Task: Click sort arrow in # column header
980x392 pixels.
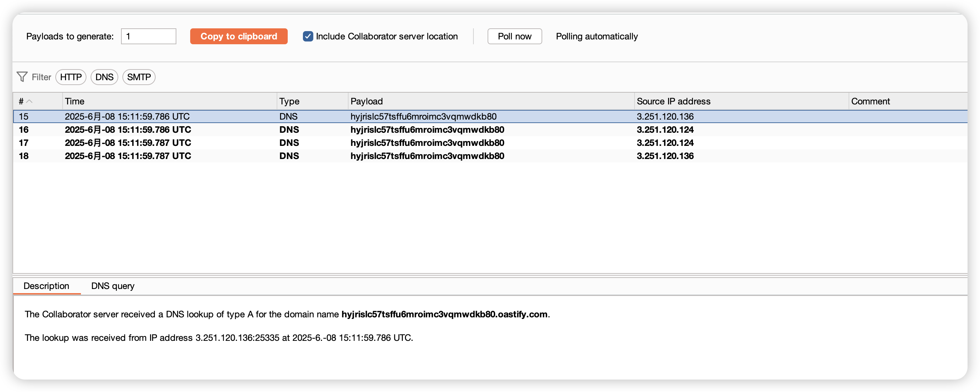Action: 29,101
